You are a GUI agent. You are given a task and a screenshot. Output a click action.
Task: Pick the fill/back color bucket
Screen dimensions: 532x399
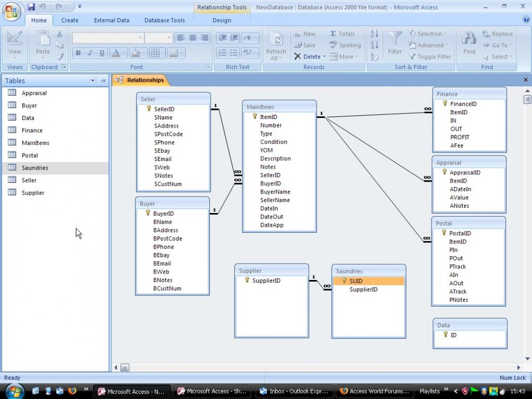point(136,53)
